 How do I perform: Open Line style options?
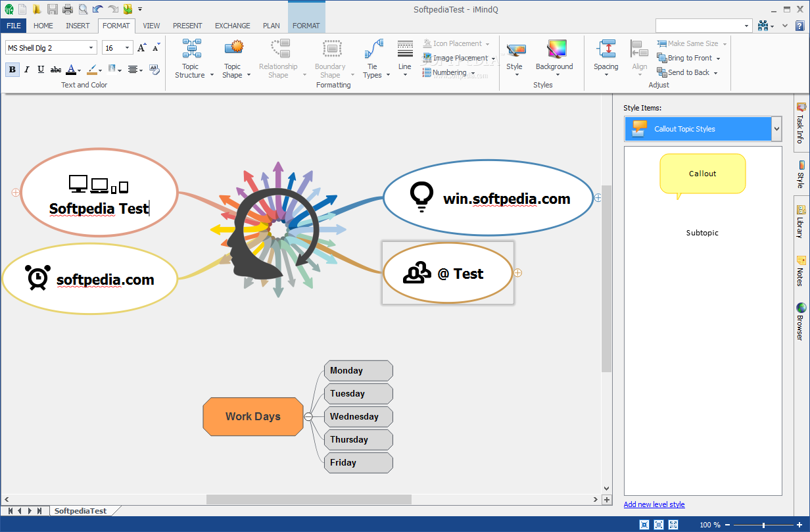(405, 59)
